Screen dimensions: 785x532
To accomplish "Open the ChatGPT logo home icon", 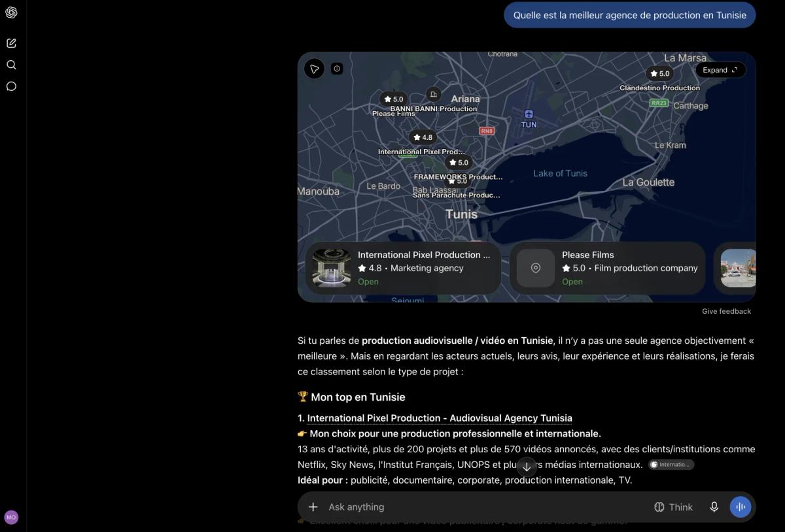I will point(11,12).
